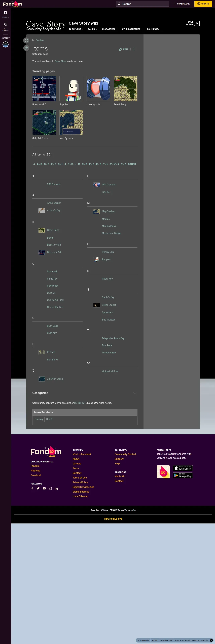Click Arthur's Key item icon
215x644 pixels.
[42, 210]
